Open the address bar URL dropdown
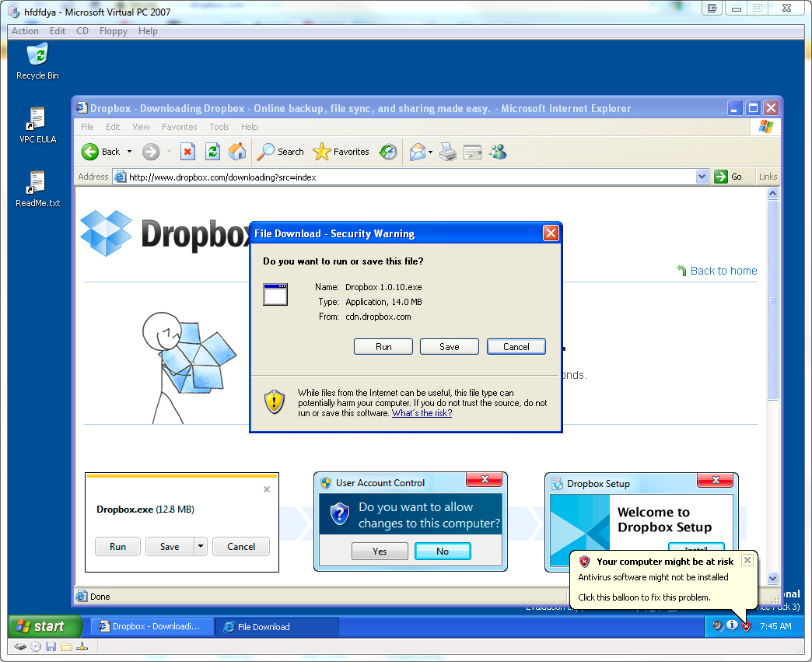812x662 pixels. click(x=702, y=177)
